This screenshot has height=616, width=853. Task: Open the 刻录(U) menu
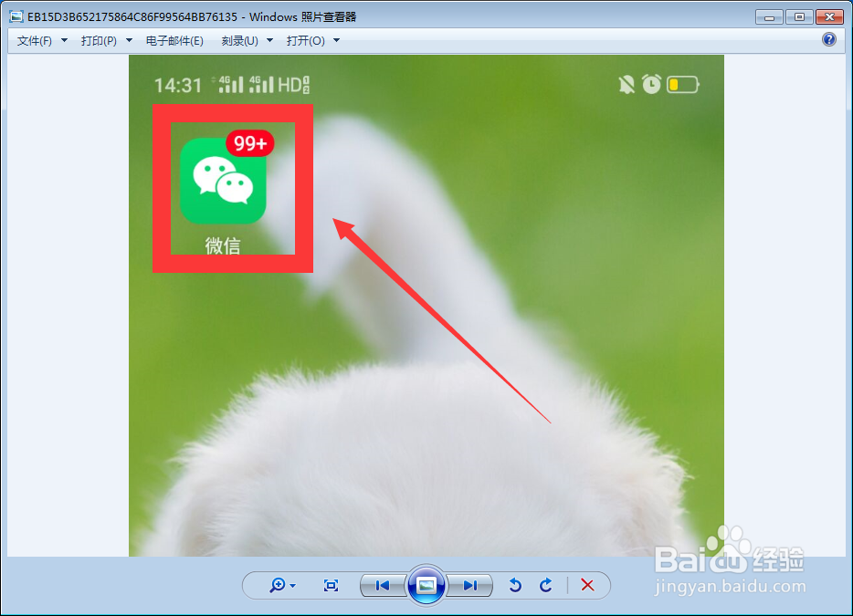point(239,41)
